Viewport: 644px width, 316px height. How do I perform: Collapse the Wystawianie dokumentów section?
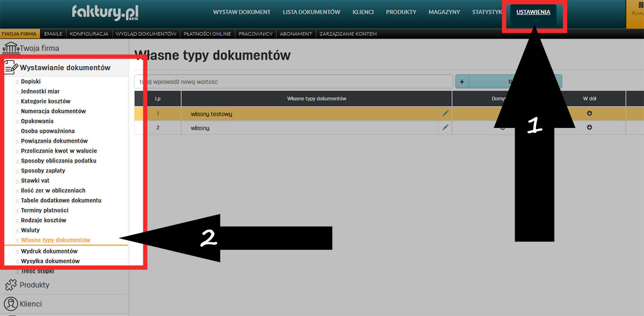(67, 67)
